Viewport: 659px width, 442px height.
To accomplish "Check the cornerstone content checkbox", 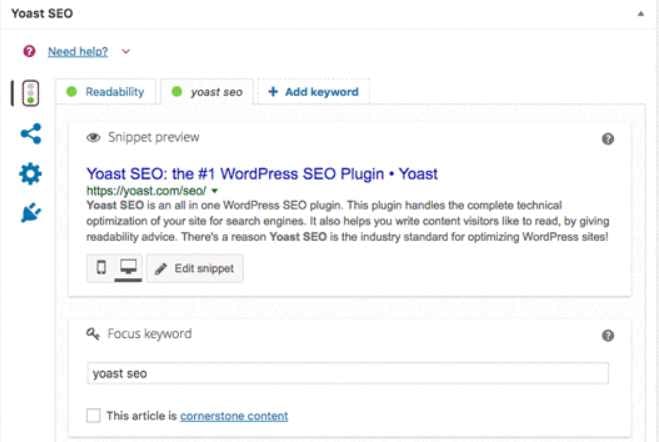I will tap(93, 416).
